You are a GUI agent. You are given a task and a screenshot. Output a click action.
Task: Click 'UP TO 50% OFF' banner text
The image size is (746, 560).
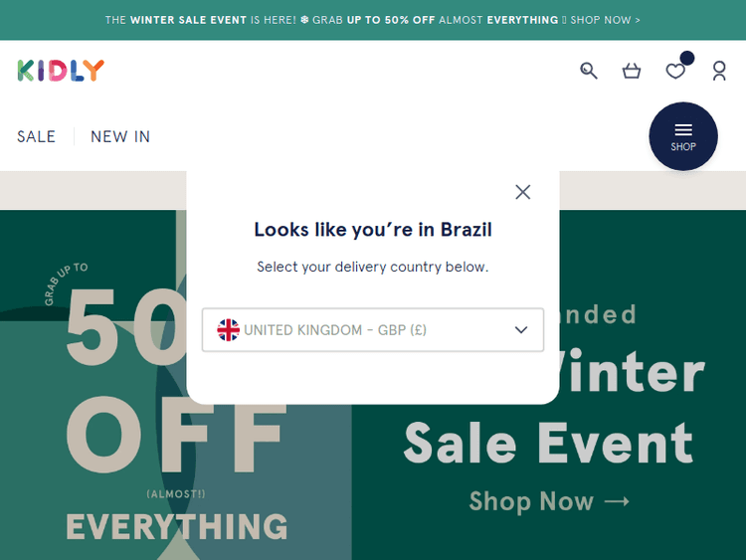tap(391, 20)
